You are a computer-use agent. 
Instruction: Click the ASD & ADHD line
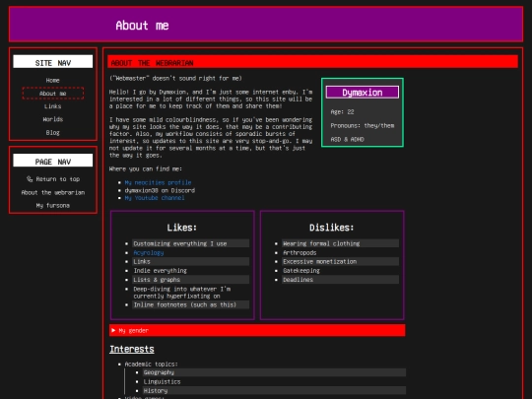tap(347, 139)
